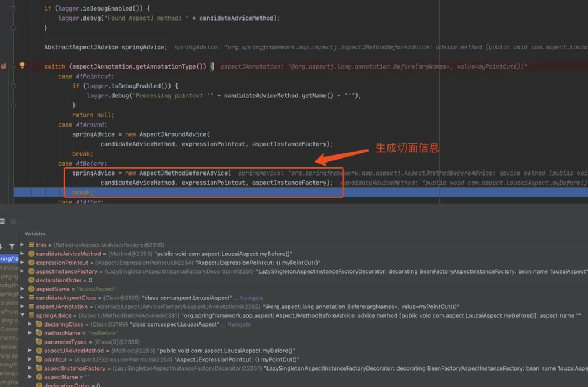Click the settings list icon beside the layout icon
Screen dimensions: 588x387
point(14,221)
